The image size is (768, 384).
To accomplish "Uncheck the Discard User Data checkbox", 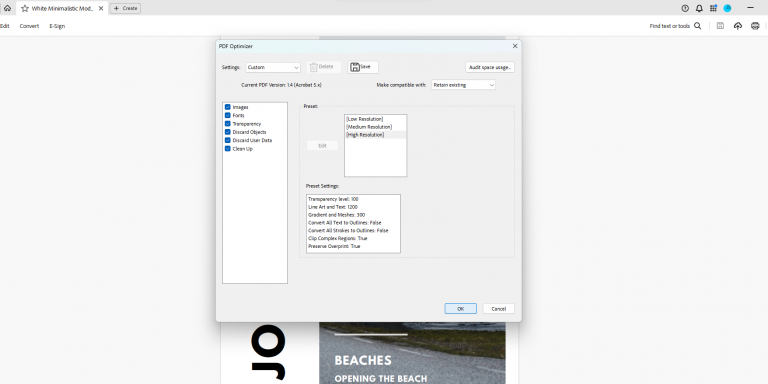I will tap(228, 140).
